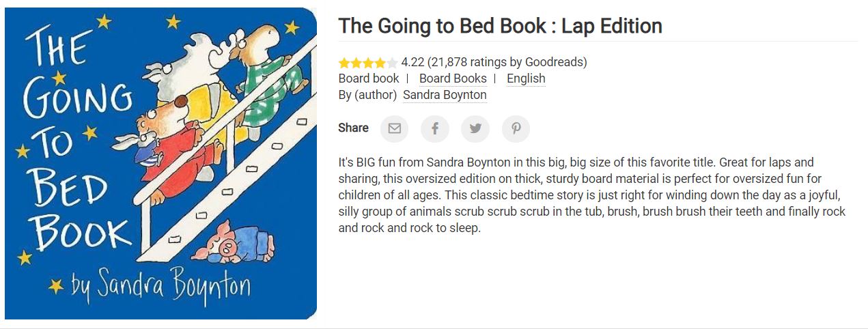Click the '21,878 ratings by Goodreads' text
The image size is (868, 329).
click(507, 62)
